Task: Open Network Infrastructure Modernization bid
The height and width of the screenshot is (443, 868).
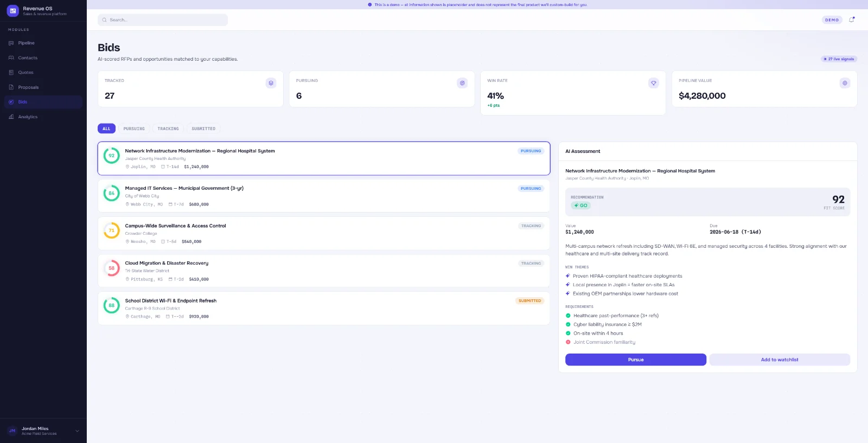Action: coord(324,158)
